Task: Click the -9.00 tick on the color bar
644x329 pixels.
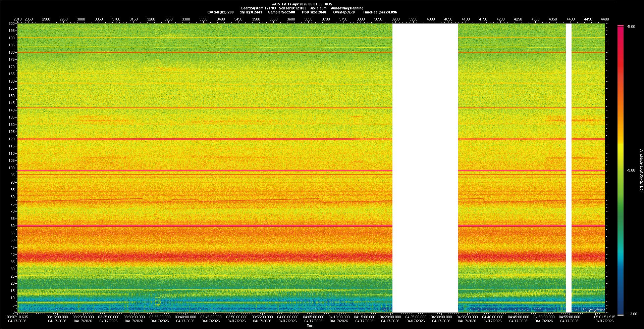Action: point(631,171)
